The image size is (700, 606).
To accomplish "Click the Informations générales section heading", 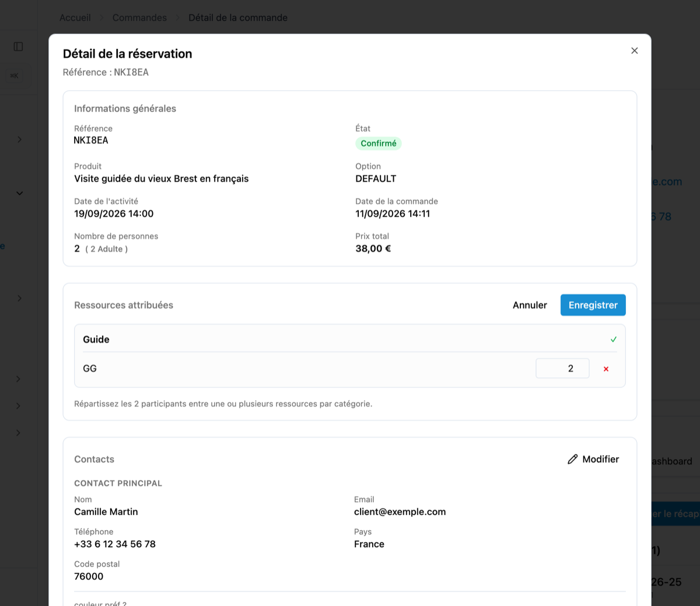I will click(x=125, y=109).
